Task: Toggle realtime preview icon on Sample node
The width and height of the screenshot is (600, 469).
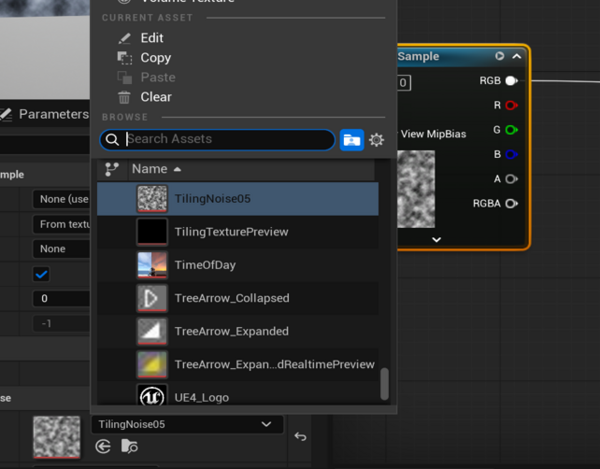Action: [499, 56]
